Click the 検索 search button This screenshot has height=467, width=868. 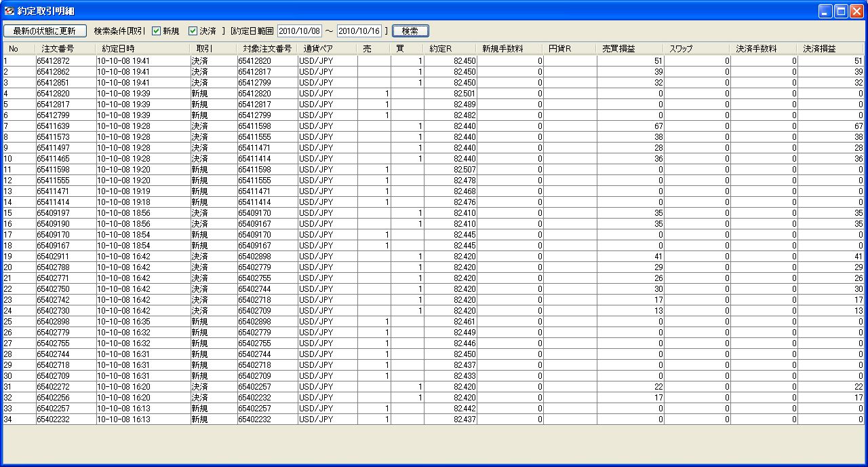410,31
